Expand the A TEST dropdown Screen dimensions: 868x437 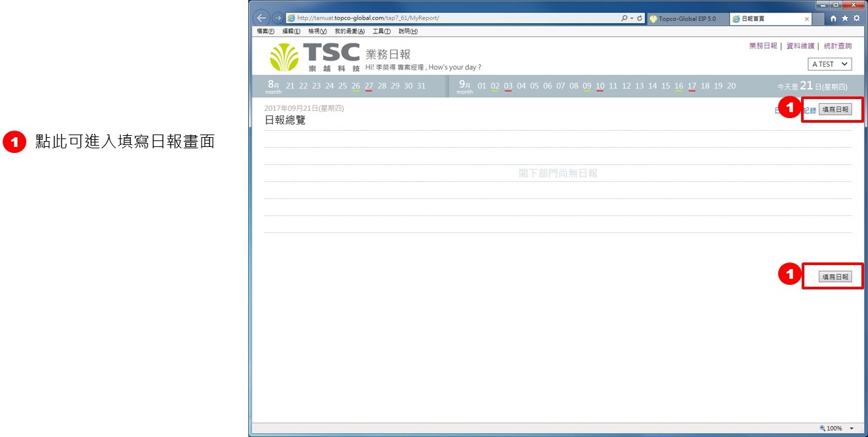829,64
